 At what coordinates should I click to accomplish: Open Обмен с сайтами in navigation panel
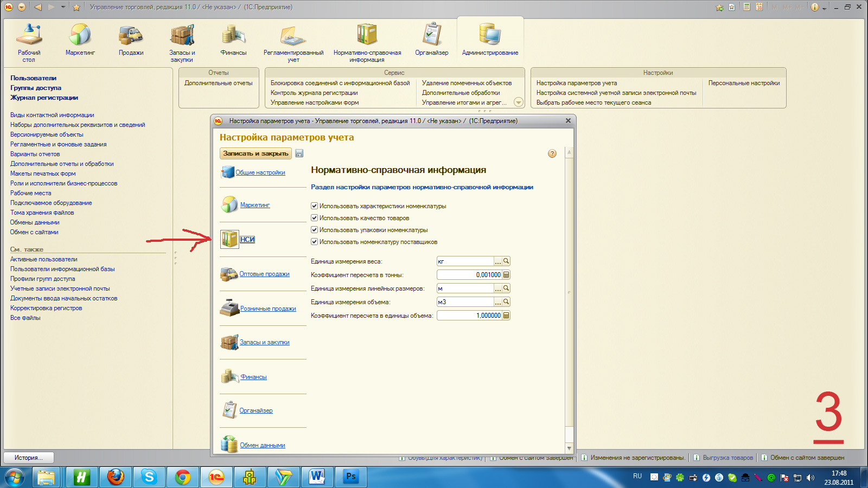tap(34, 232)
